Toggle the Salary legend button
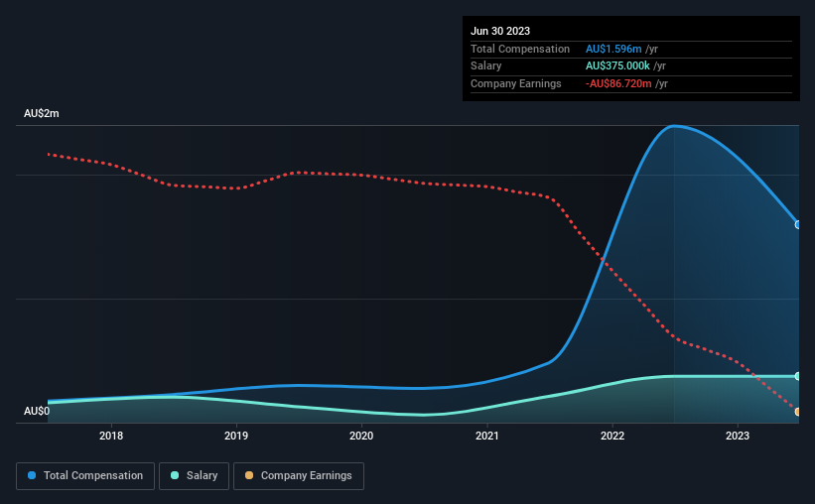 (194, 476)
